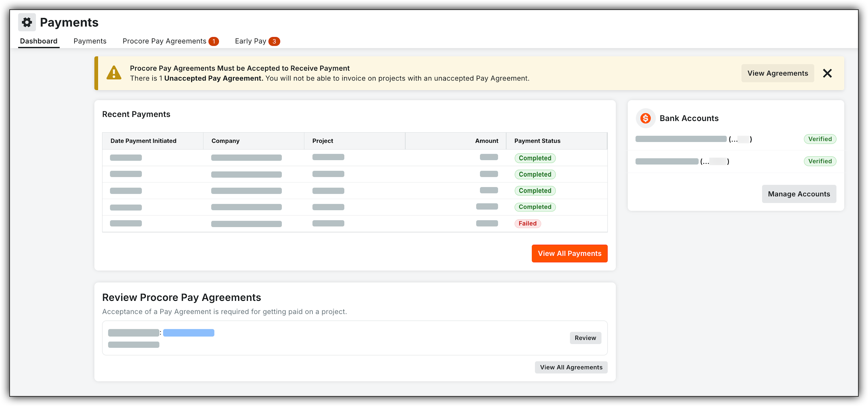Click the Bank Accounts heading text
The width and height of the screenshot is (868, 406).
tap(689, 118)
